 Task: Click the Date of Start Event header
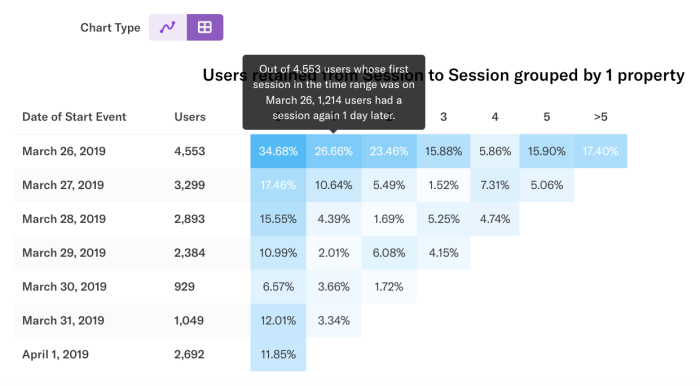click(74, 117)
